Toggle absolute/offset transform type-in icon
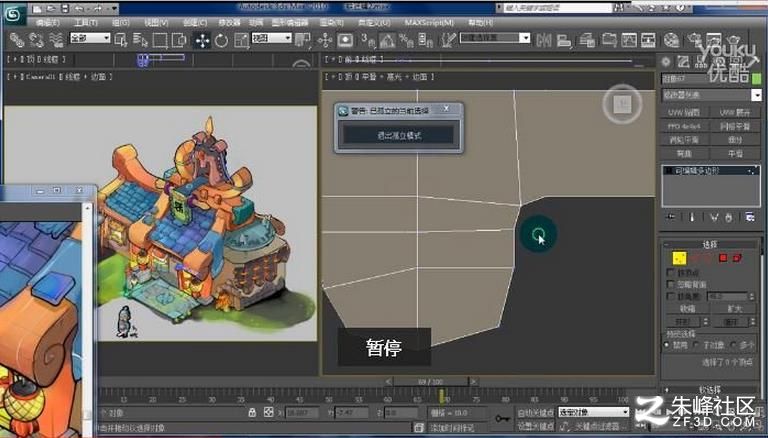Image resolution: width=768 pixels, height=438 pixels. [x=268, y=412]
